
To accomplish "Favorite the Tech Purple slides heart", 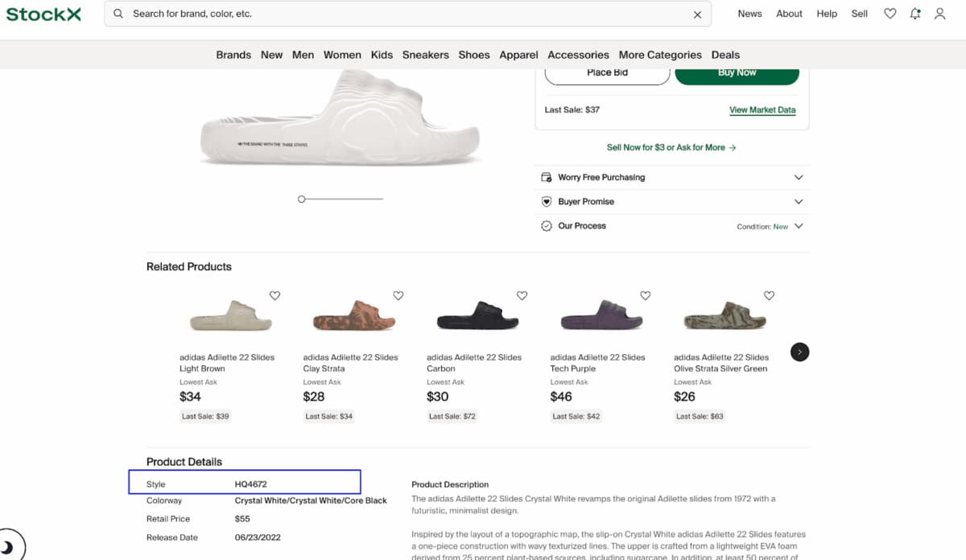I will click(645, 295).
